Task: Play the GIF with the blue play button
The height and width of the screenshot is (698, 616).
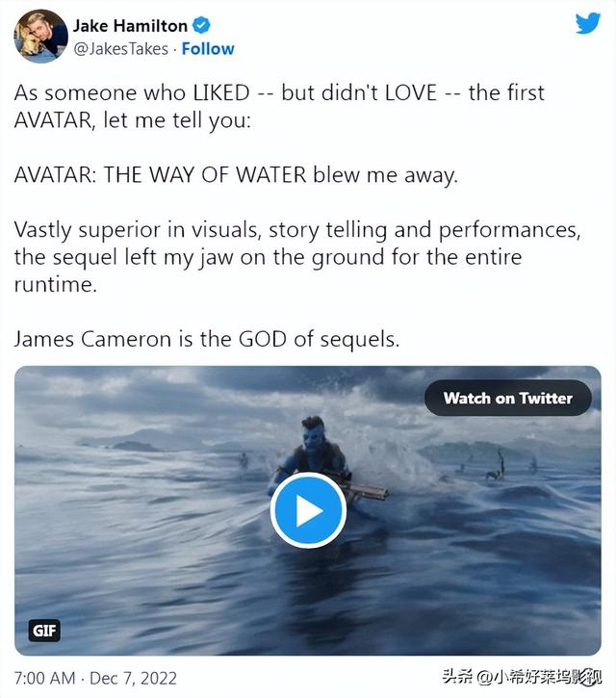Action: click(x=308, y=510)
